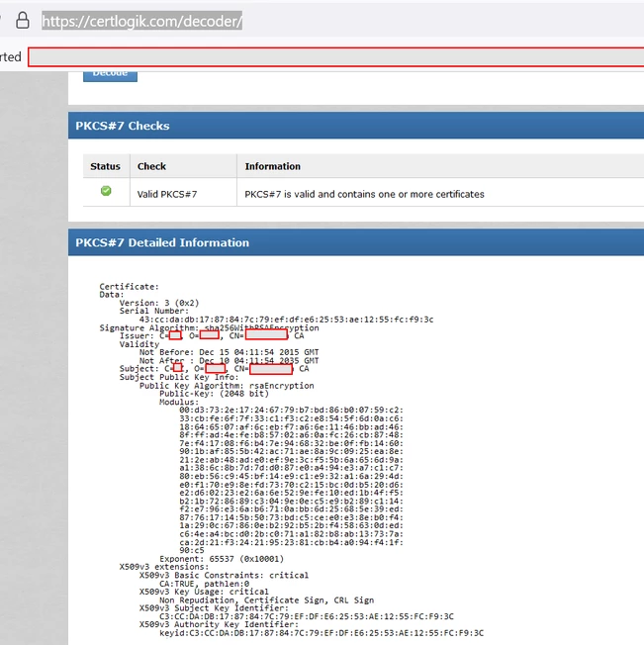Image resolution: width=644 pixels, height=645 pixels.
Task: Click 'X509v3 Key Usage: critical' line
Action: click(204, 592)
